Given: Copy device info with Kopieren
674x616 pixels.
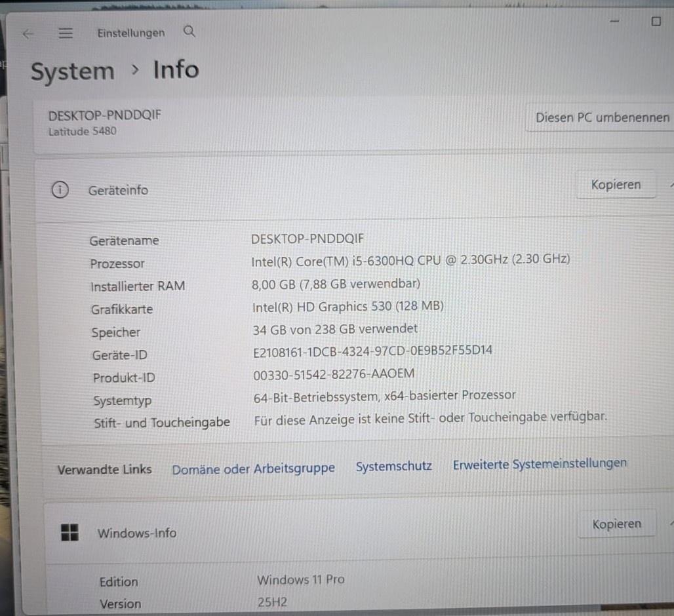Looking at the screenshot, I should pos(616,184).
